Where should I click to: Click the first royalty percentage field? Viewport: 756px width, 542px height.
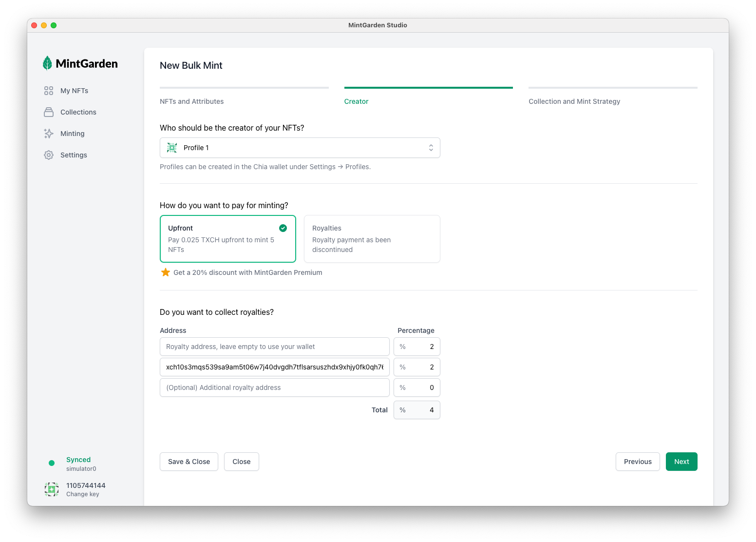click(x=417, y=347)
